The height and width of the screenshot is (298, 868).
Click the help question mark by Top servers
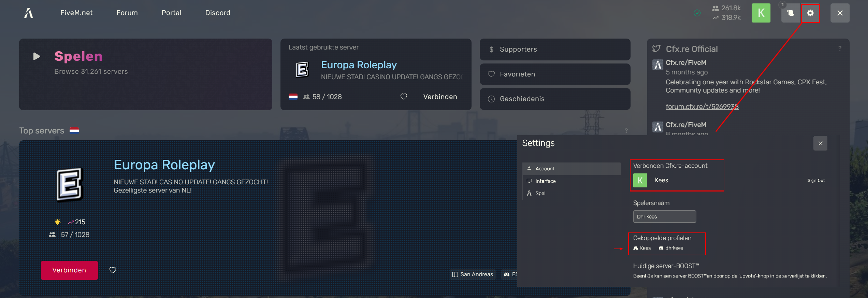tap(626, 131)
